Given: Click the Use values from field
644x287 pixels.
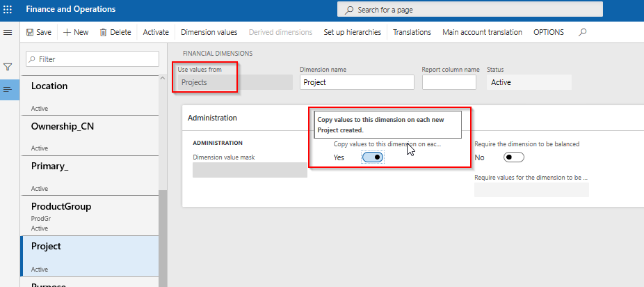Looking at the screenshot, I should click(x=235, y=82).
